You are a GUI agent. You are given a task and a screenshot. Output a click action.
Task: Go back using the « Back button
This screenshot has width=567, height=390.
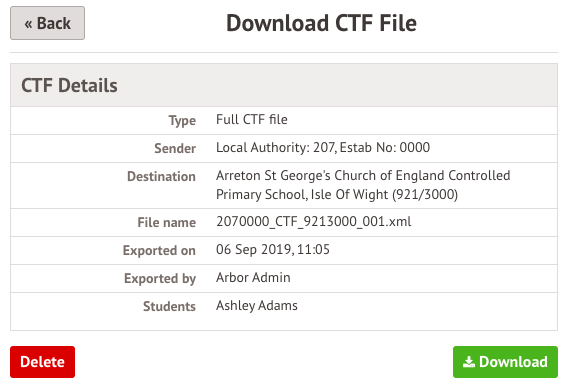[x=47, y=23]
